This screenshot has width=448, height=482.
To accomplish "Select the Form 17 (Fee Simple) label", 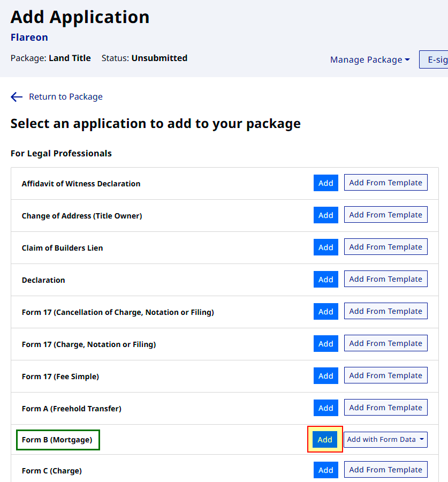I will [60, 376].
